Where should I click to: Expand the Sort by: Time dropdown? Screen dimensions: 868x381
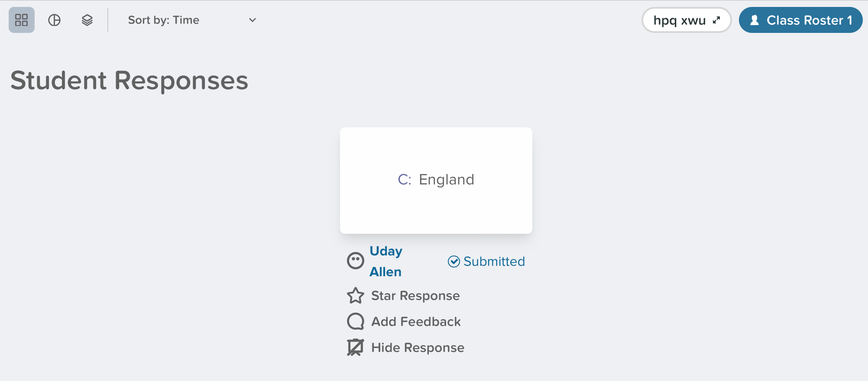pyautogui.click(x=192, y=20)
